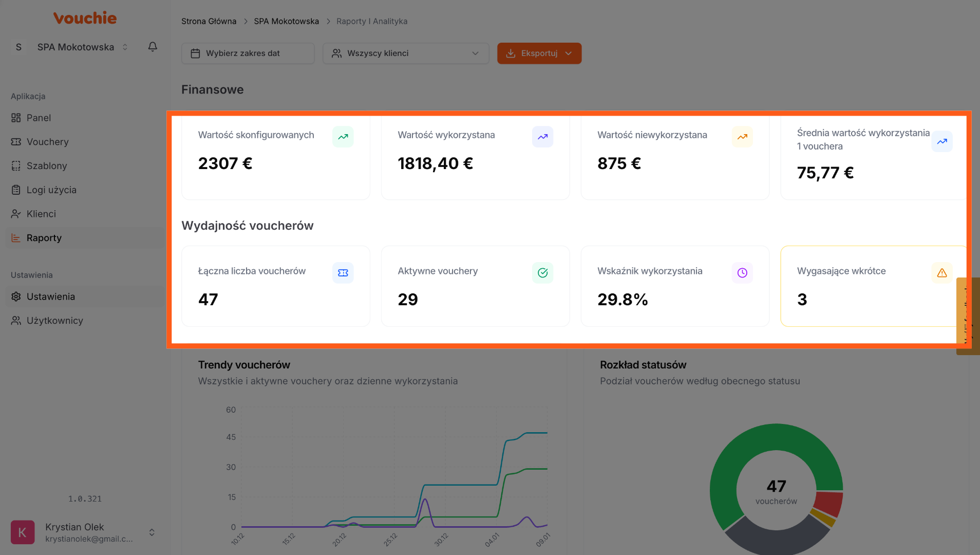
Task: Open the Eksportuj export menu
Action: [539, 53]
